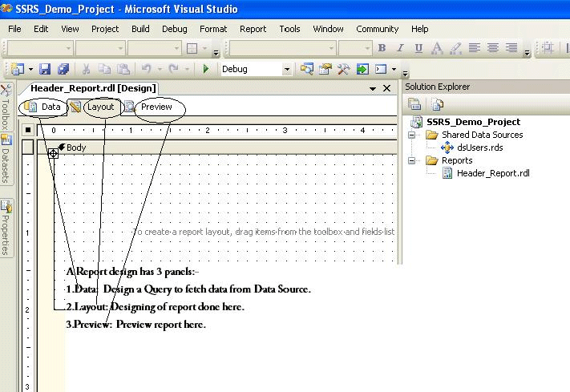Image resolution: width=570 pixels, height=392 pixels.
Task: Open the background color highlighter tool
Action: coord(455,47)
